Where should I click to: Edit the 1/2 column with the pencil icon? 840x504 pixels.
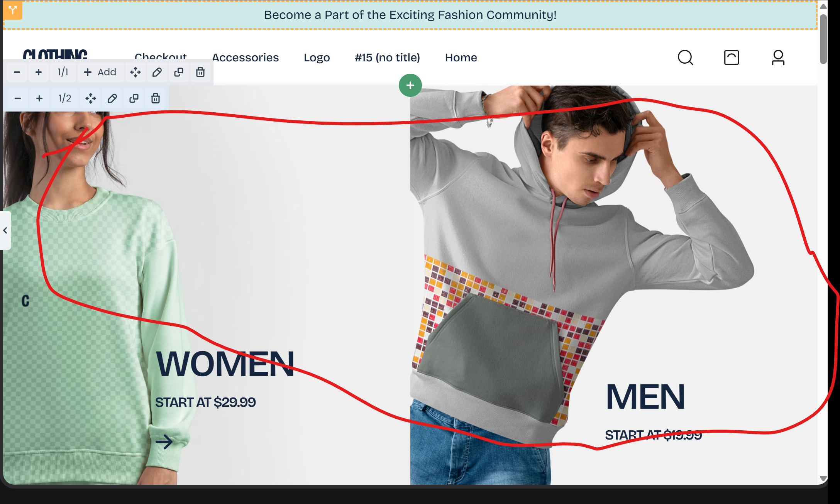pos(112,98)
